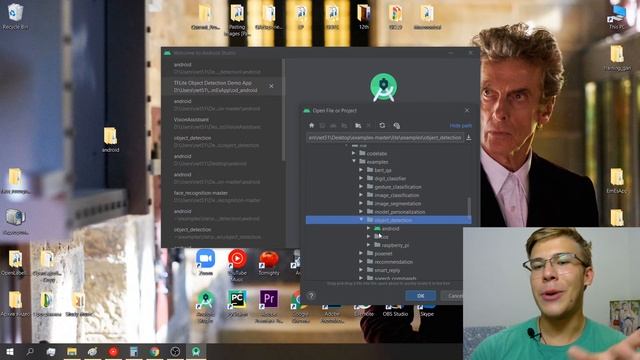Screen dimensions: 640x360
Task: Select the posenet folder
Action: pos(383,253)
